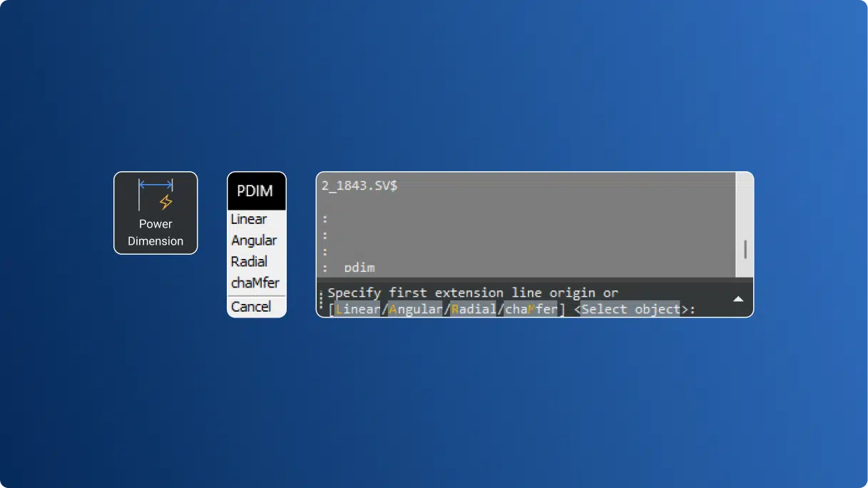Viewport: 868px width, 488px height.
Task: Click the Angular option in the command prompt
Action: click(412, 309)
